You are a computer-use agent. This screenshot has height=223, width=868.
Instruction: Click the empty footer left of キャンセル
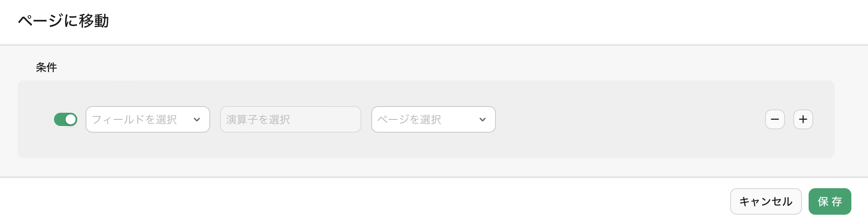374,201
